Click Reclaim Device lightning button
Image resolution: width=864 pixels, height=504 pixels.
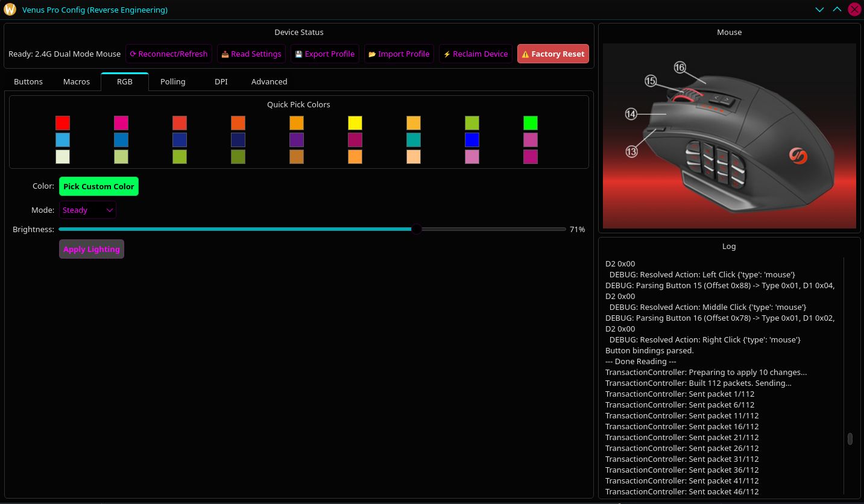(x=476, y=54)
